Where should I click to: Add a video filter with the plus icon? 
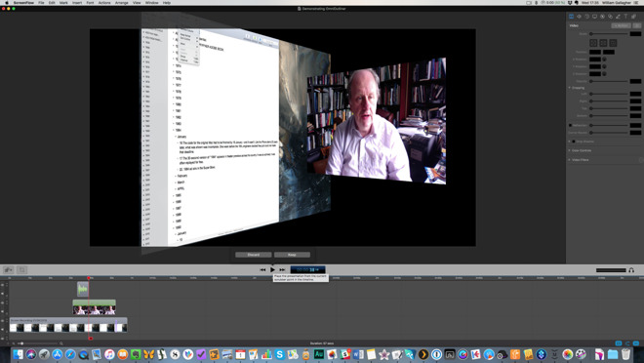tap(641, 160)
